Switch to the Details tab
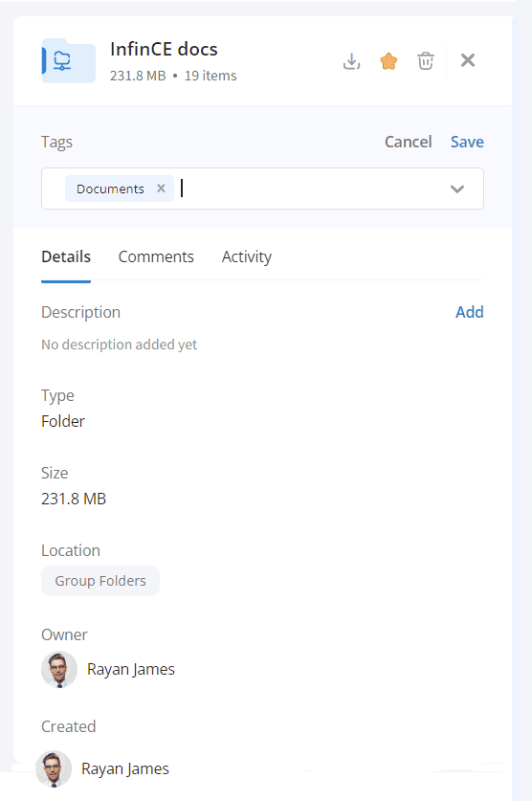The image size is (532, 801). [66, 256]
